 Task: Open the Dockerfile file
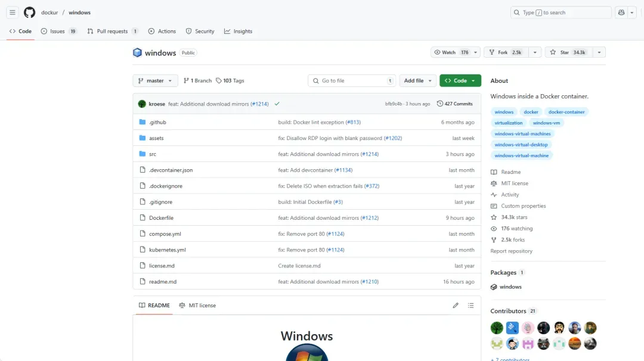pyautogui.click(x=161, y=218)
